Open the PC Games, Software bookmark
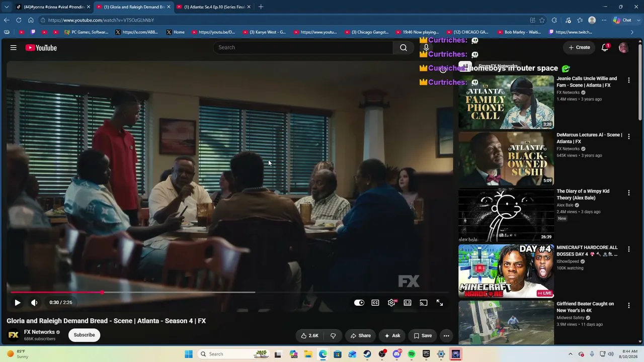The width and height of the screenshot is (644, 362). pos(86,32)
